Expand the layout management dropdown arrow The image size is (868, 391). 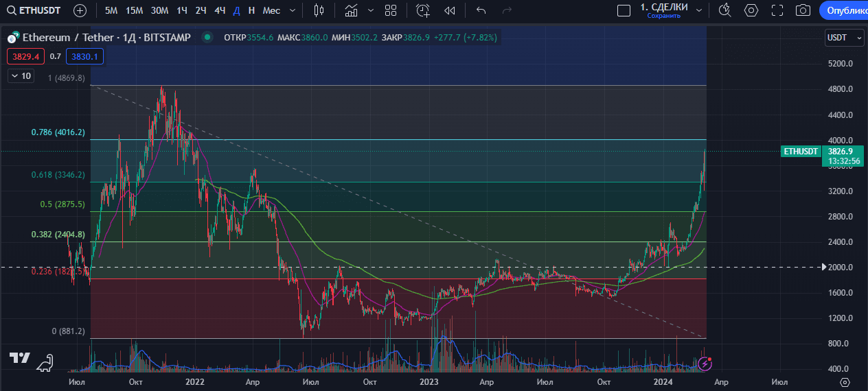coord(699,10)
